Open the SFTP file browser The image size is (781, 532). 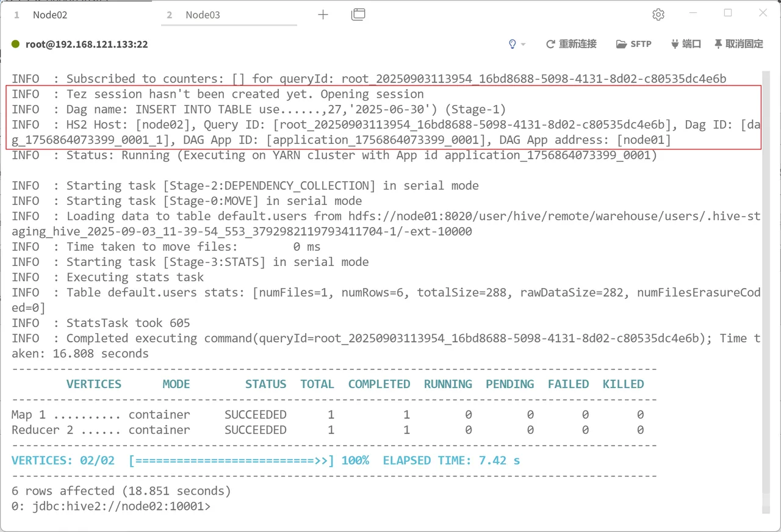(x=634, y=44)
